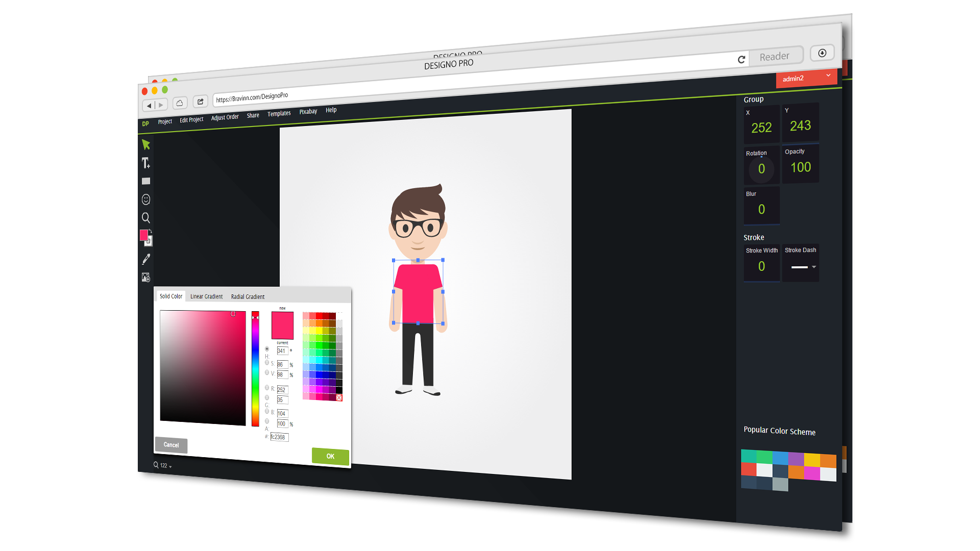
Task: Select the V value radio button
Action: [267, 372]
